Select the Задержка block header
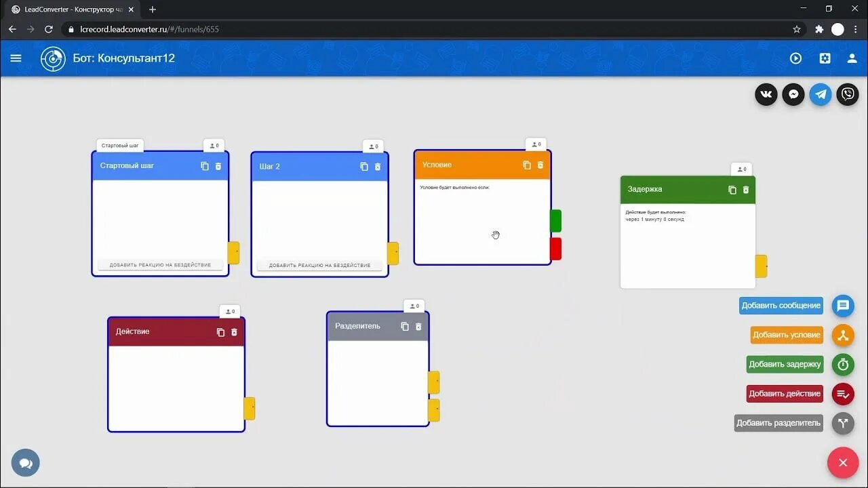Image resolution: width=868 pixels, height=488 pixels. point(688,190)
